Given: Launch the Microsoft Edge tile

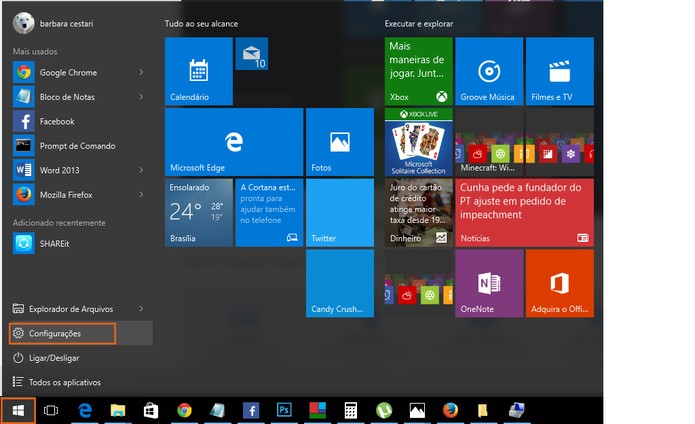Looking at the screenshot, I should coord(234,142).
